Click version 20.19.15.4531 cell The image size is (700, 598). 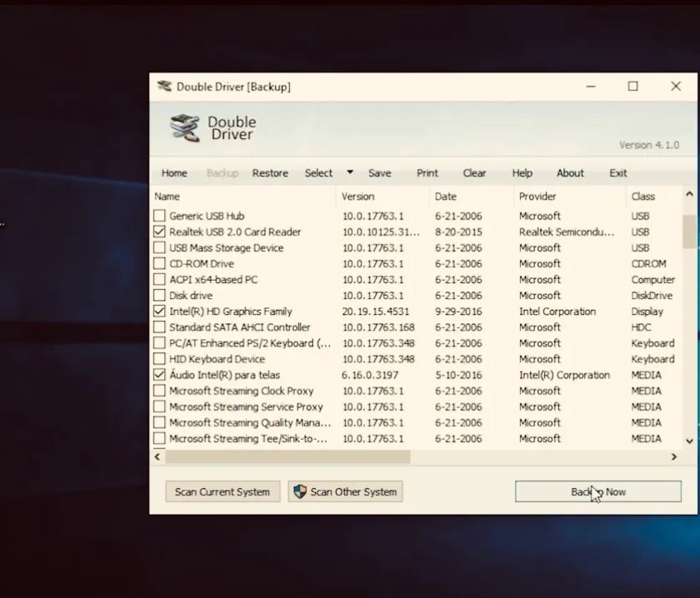click(376, 311)
